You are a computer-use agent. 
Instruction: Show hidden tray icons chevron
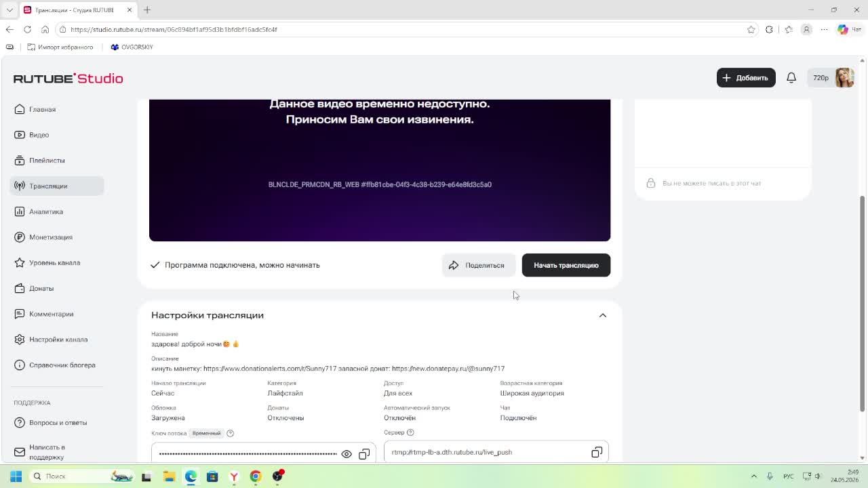753,476
